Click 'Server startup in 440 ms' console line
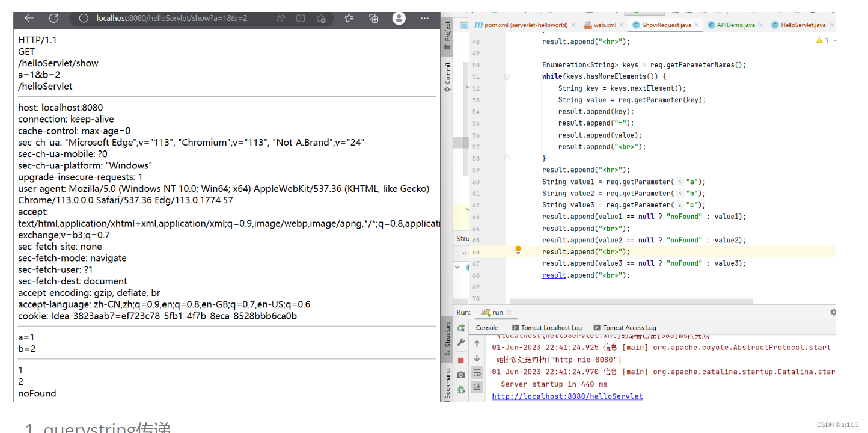The image size is (868, 433). pos(554,384)
